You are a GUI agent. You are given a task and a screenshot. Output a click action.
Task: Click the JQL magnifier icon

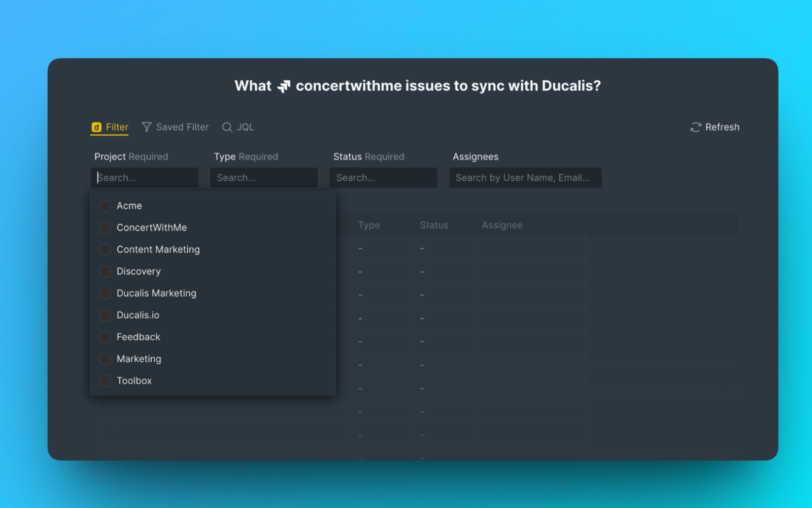(227, 127)
